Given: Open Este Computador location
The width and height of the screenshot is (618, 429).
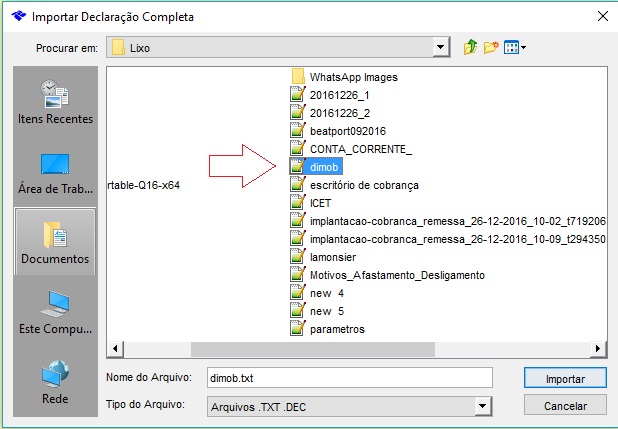Looking at the screenshot, I should (55, 312).
